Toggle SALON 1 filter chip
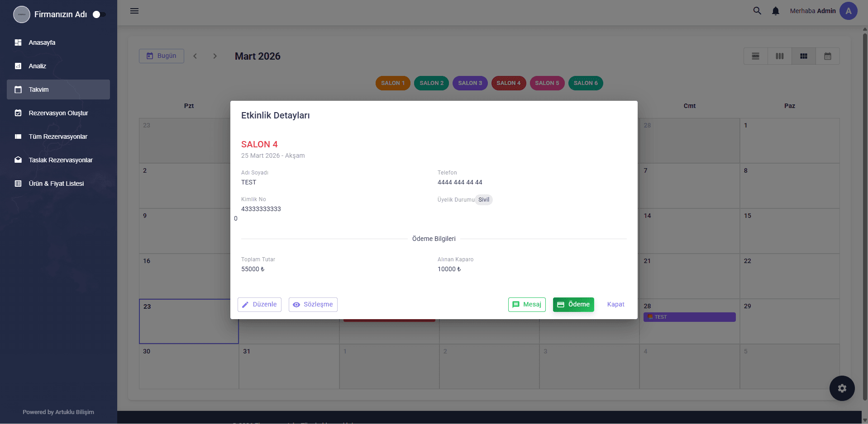 pos(393,83)
